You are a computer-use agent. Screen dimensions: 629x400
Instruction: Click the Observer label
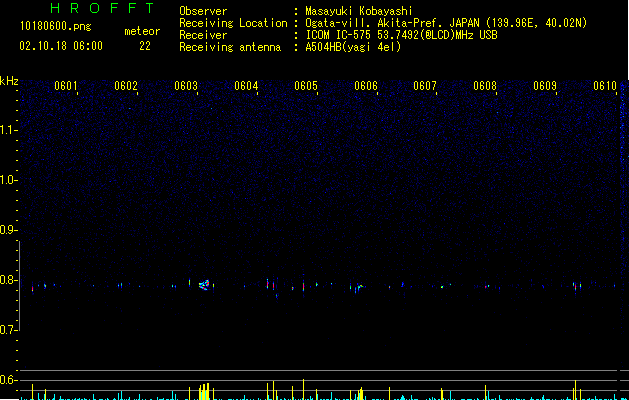point(203,11)
